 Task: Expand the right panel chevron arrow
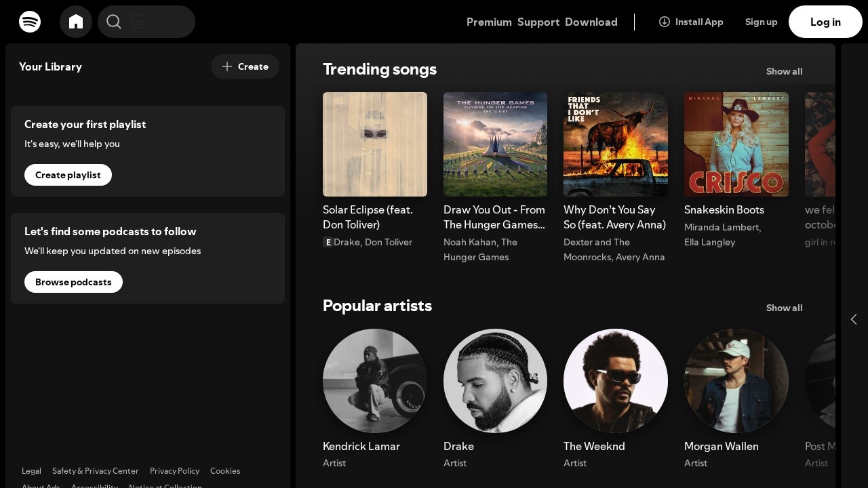click(854, 319)
